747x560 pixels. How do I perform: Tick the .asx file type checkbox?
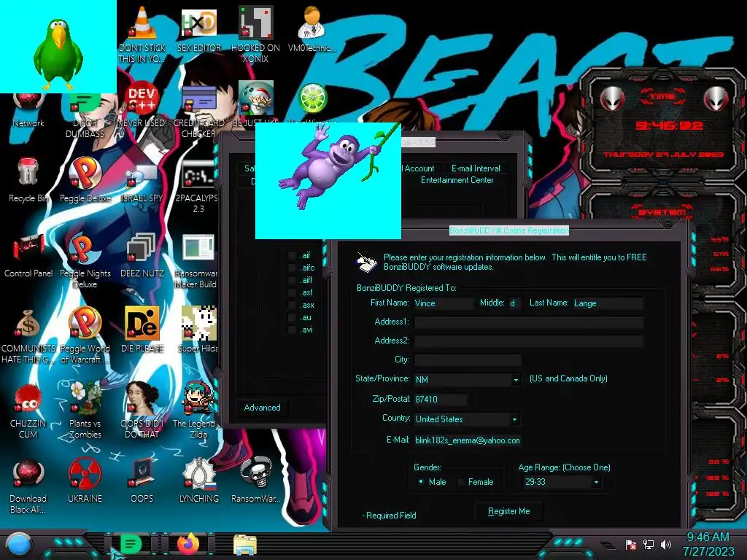click(292, 306)
